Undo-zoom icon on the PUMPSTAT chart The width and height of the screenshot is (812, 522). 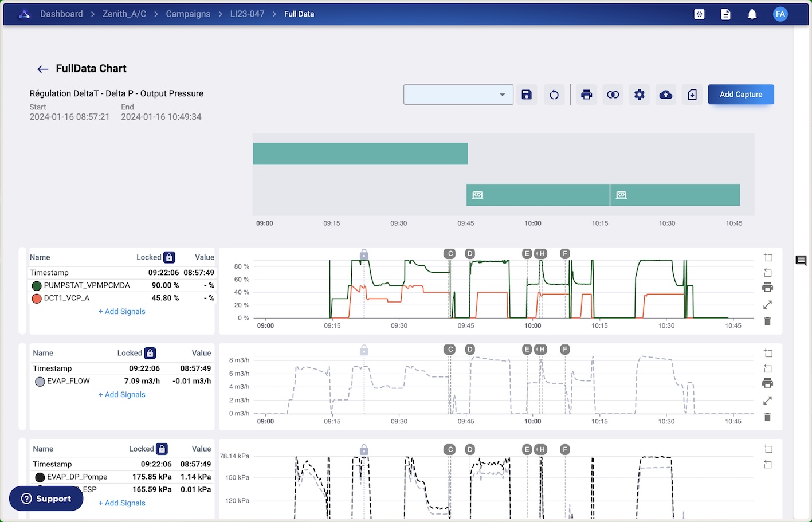(768, 273)
